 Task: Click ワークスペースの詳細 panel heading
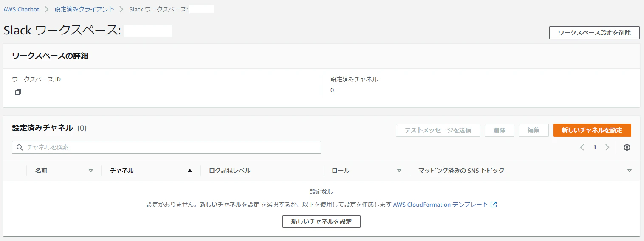50,56
